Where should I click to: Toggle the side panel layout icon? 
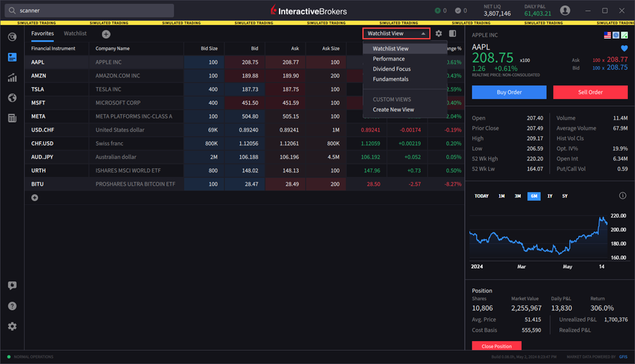[453, 34]
